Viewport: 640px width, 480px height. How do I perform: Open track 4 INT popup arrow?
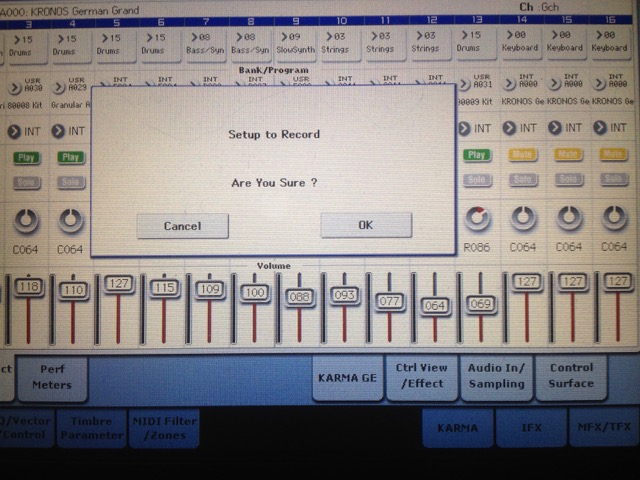(x=58, y=131)
